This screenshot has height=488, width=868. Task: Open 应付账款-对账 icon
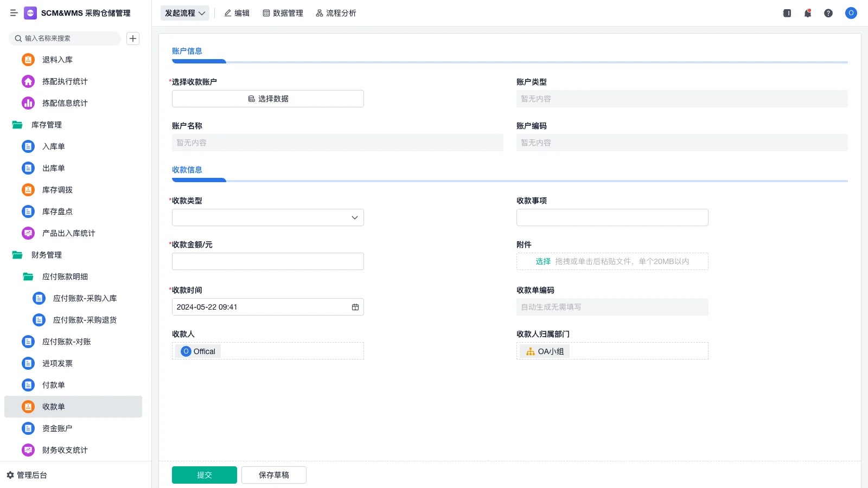click(28, 342)
